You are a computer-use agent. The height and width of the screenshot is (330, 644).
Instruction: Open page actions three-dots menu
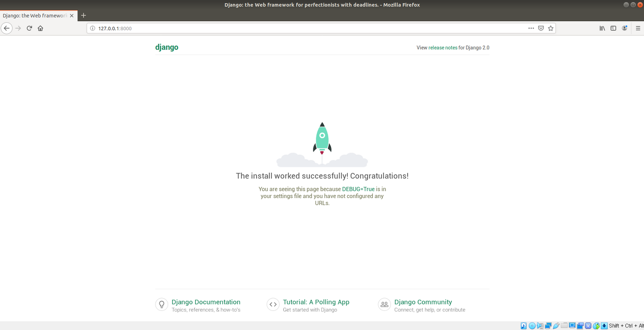[x=531, y=28]
